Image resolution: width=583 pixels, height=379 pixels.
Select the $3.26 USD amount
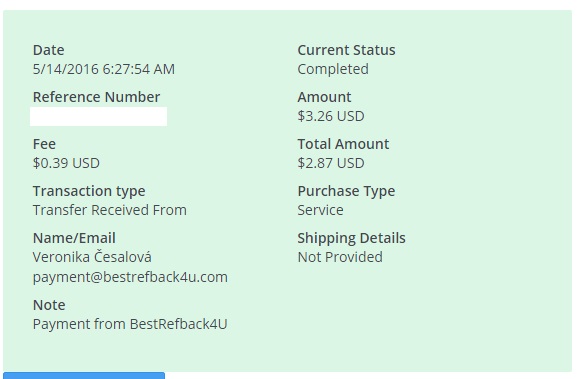click(x=331, y=116)
